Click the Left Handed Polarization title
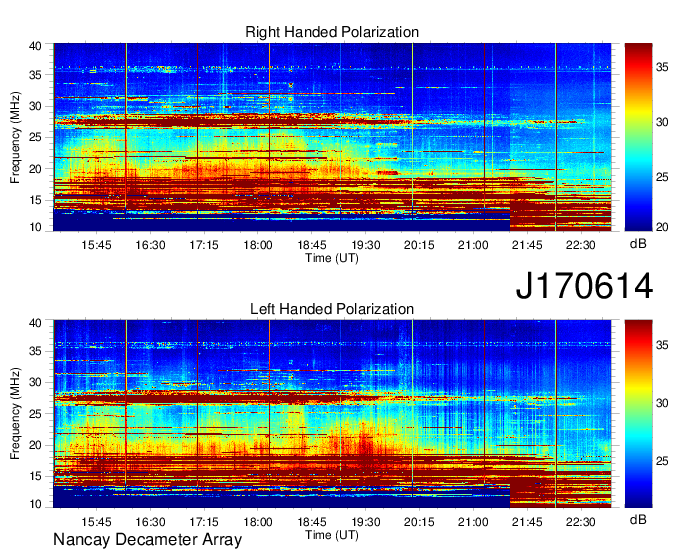 coord(332,309)
